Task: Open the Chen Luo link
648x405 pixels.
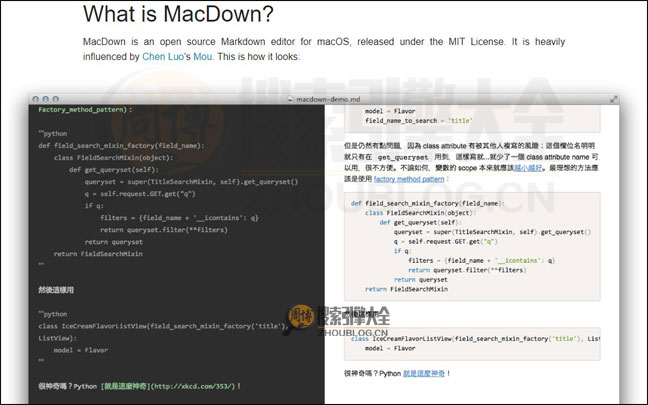Action: [163, 57]
